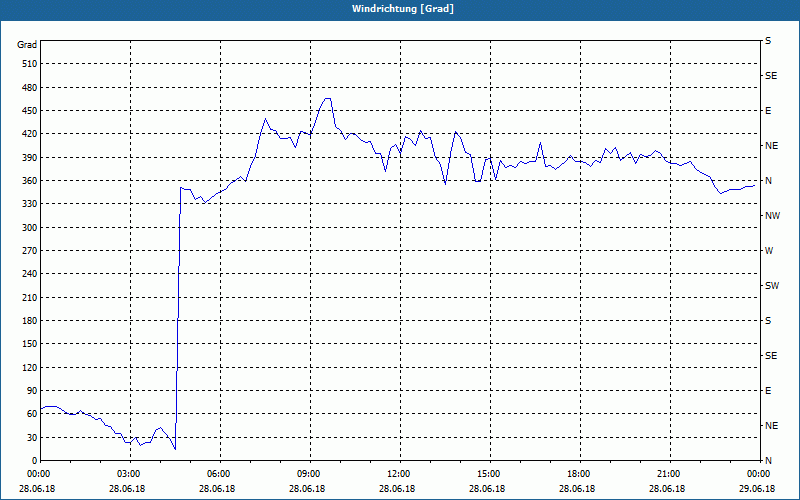Select the 150 axis value
Screen dimensions: 800x500
click(x=30, y=344)
